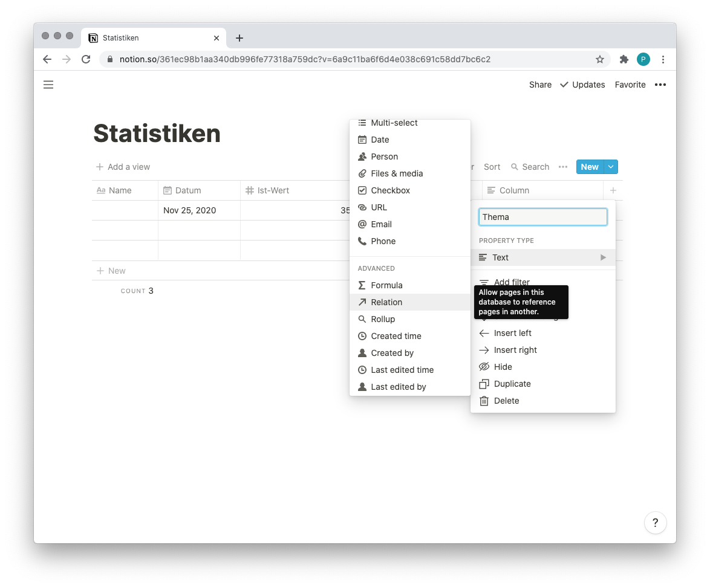Open page Updates
Viewport: 710px width, 588px height.
[582, 85]
